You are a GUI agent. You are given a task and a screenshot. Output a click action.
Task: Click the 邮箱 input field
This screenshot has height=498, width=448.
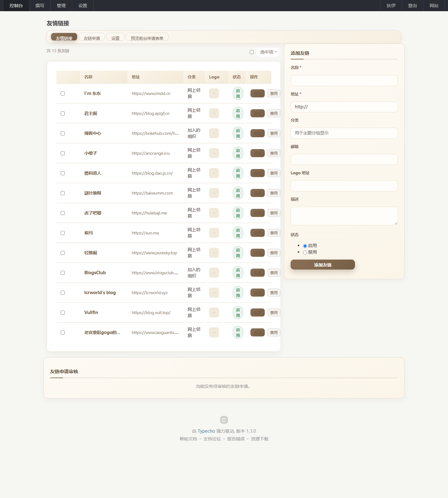click(x=344, y=159)
